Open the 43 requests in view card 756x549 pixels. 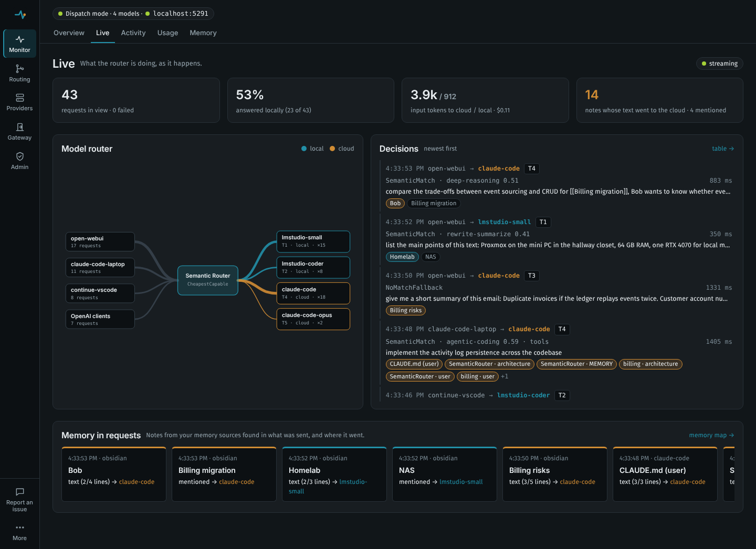(x=136, y=100)
